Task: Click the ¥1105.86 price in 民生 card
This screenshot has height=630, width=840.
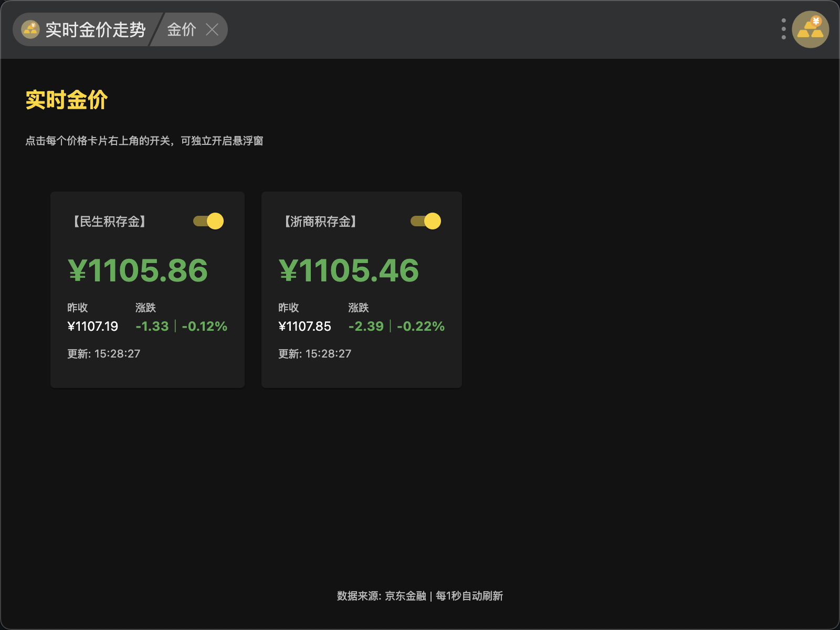Action: (x=138, y=270)
